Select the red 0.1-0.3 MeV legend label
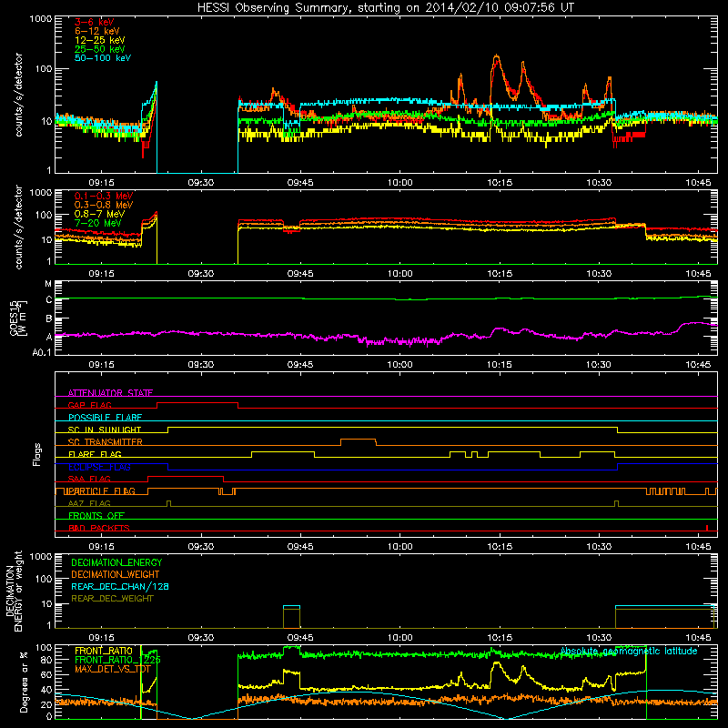The height and width of the screenshot is (728, 728). tap(104, 196)
